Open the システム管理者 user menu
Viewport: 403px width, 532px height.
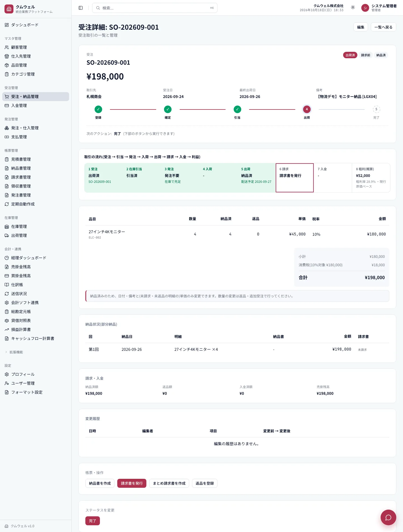[x=379, y=8]
